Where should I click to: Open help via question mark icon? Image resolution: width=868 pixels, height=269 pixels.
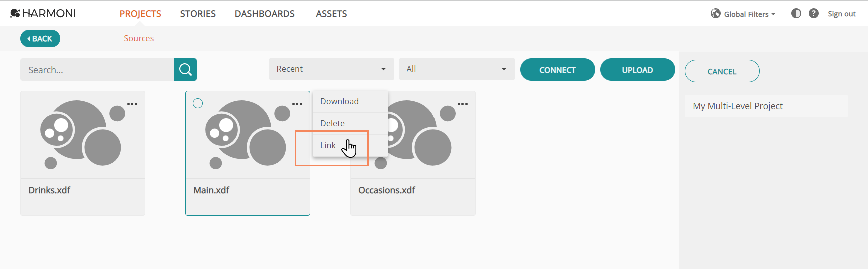pyautogui.click(x=814, y=13)
